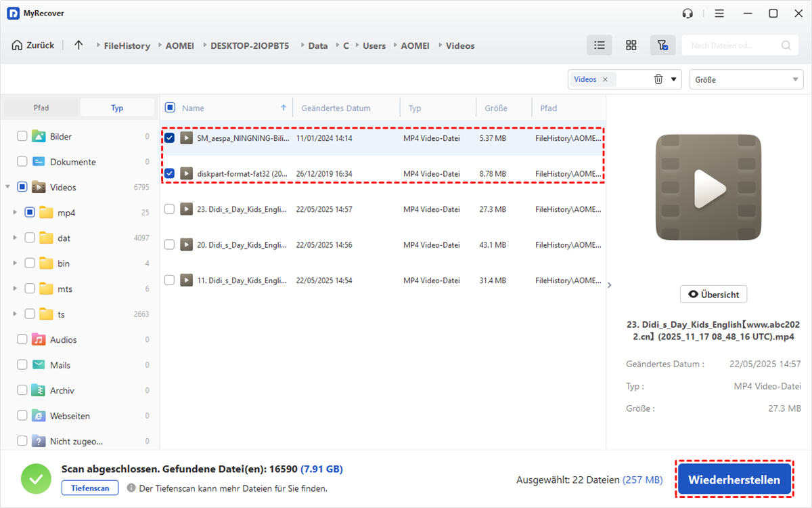
Task: Click the headset support icon
Action: (x=688, y=14)
